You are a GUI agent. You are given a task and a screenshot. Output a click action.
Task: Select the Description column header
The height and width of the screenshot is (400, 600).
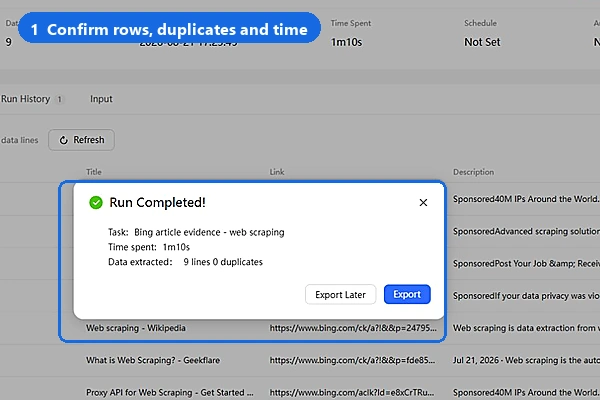pos(473,172)
